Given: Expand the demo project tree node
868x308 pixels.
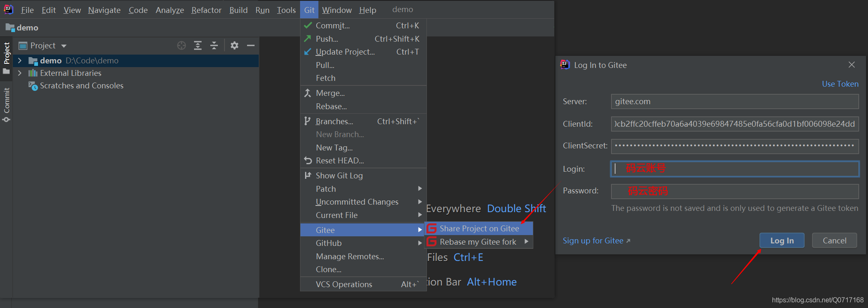Looking at the screenshot, I should pos(20,60).
